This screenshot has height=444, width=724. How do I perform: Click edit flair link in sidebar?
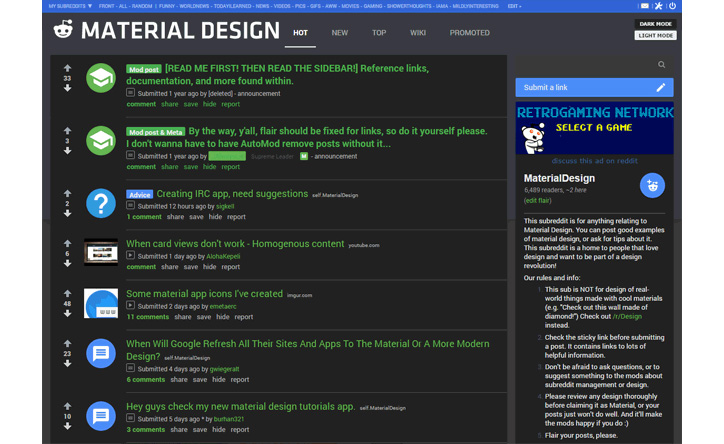click(x=537, y=201)
